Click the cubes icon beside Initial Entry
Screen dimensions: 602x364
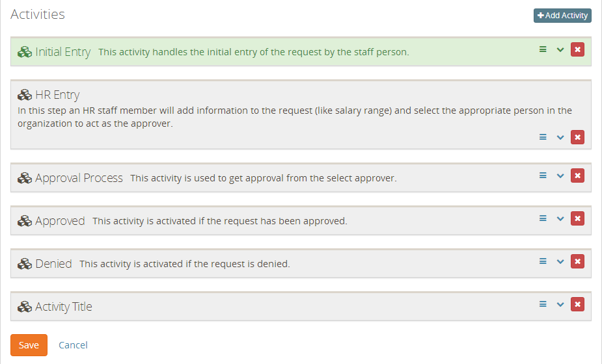tap(25, 52)
